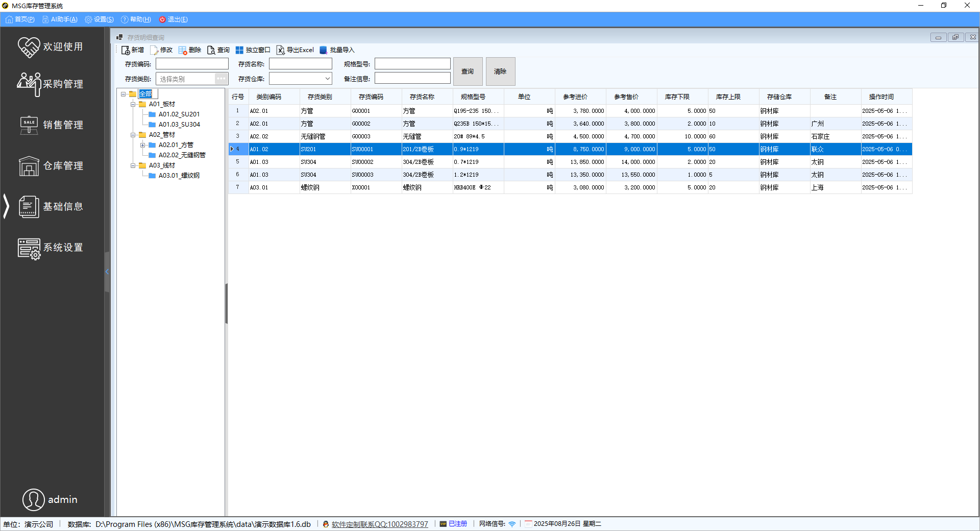980x531 pixels.
Task: Open the 采购管理 sidebar icon
Action: pyautogui.click(x=29, y=84)
